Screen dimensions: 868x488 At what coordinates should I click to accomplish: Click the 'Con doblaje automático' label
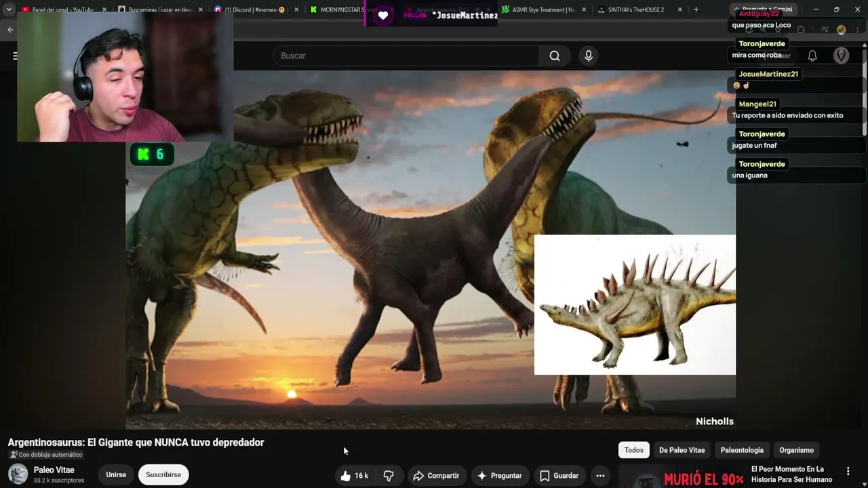46,455
